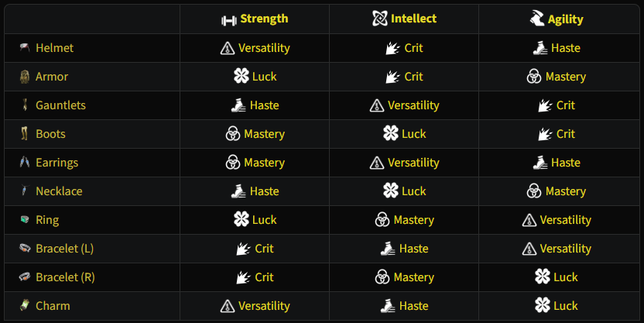Image resolution: width=644 pixels, height=323 pixels.
Task: Click Versatility warning icon in Helmet row
Action: click(228, 48)
